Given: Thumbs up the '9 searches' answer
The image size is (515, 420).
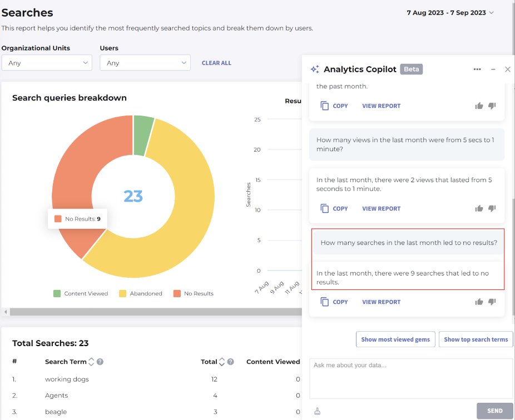Looking at the screenshot, I should [479, 302].
